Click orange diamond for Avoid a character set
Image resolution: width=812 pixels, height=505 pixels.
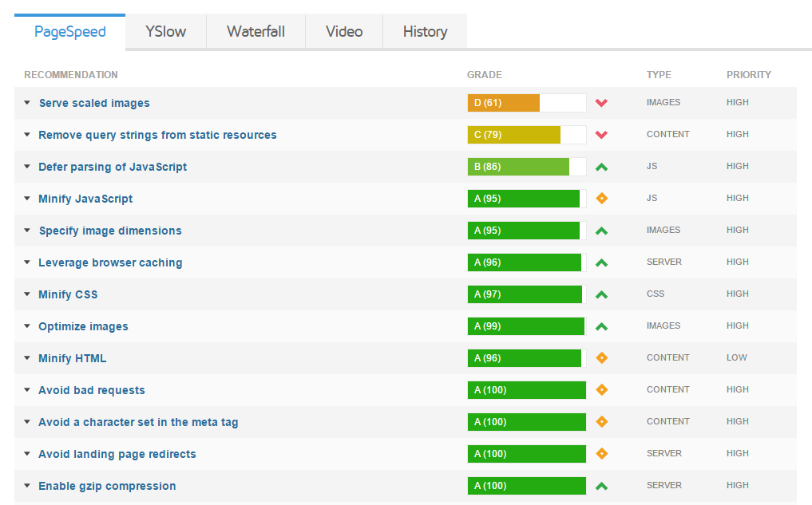(601, 422)
